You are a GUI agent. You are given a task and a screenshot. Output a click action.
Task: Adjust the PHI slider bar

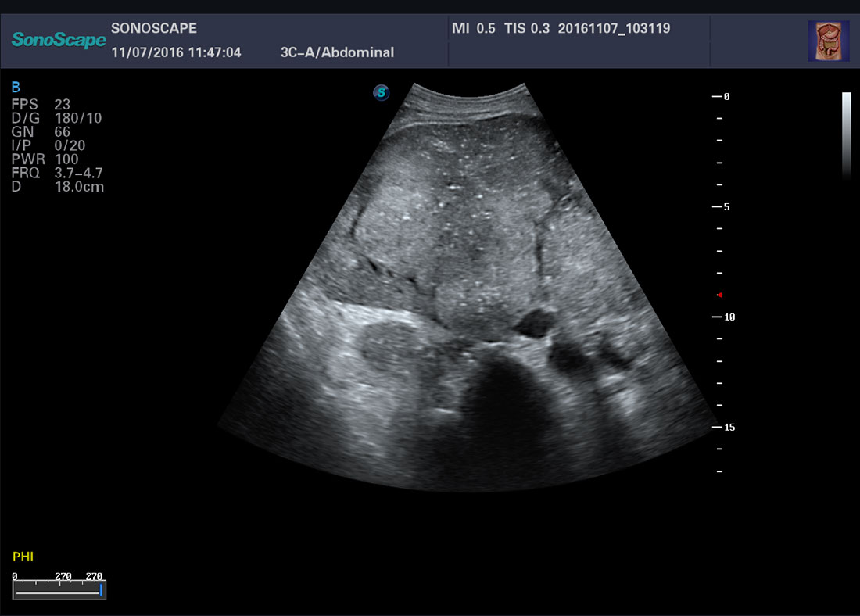59,591
